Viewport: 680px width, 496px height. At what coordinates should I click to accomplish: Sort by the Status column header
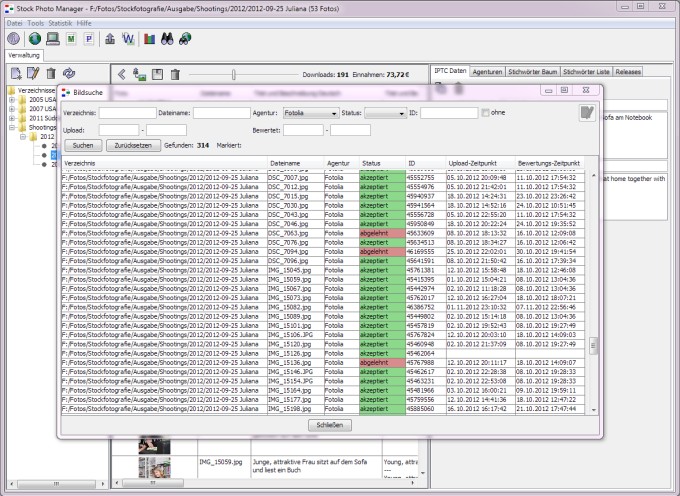(382, 163)
